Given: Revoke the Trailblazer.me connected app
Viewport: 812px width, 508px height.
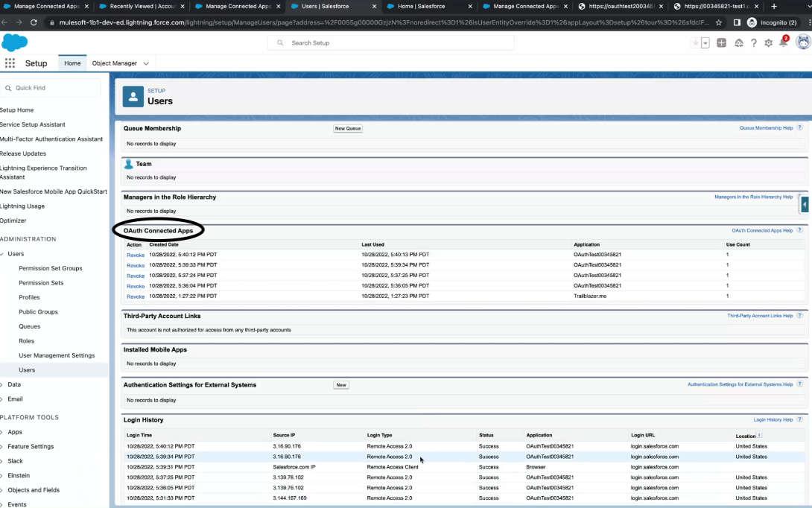Looking at the screenshot, I should (136, 296).
